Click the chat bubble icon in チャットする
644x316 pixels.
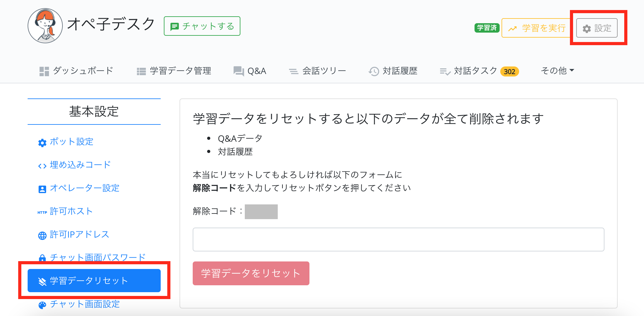tap(174, 27)
